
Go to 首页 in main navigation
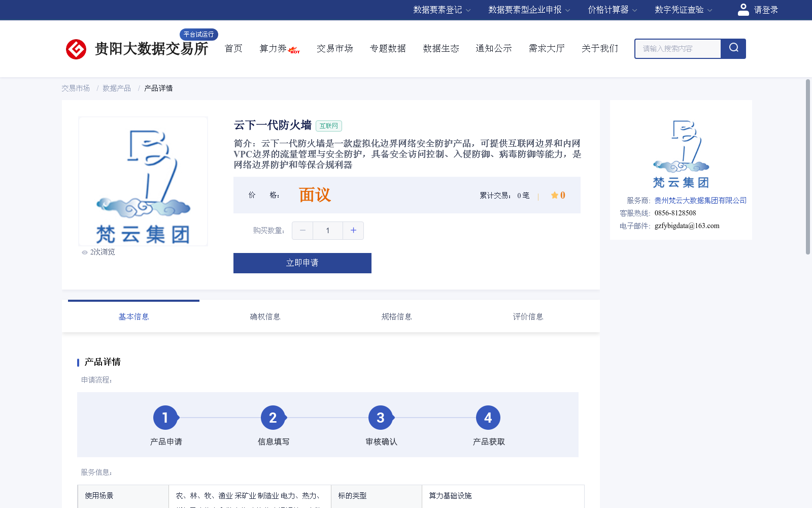click(x=233, y=48)
